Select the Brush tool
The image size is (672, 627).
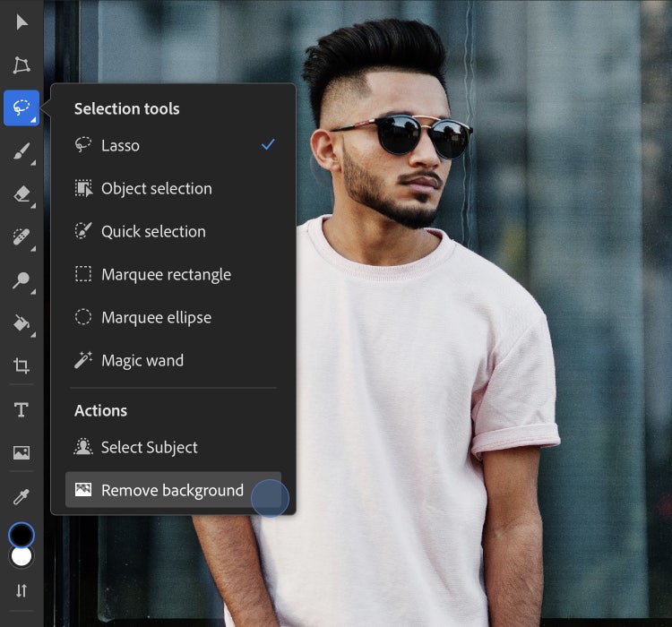(x=22, y=151)
